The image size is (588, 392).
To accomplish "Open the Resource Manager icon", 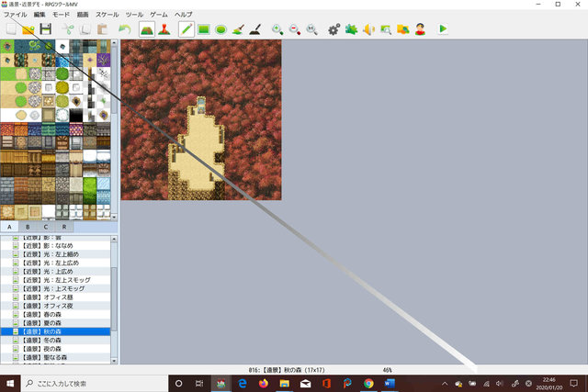I will (403, 29).
